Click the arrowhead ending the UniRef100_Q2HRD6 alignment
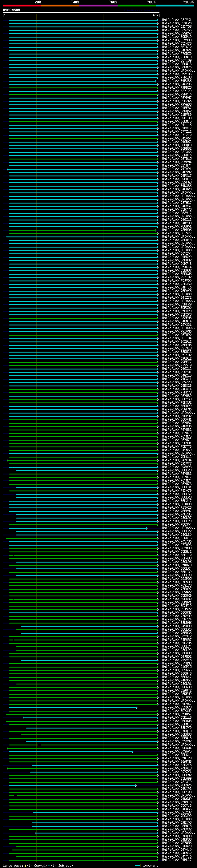The image size is (197, 868). (156, 230)
